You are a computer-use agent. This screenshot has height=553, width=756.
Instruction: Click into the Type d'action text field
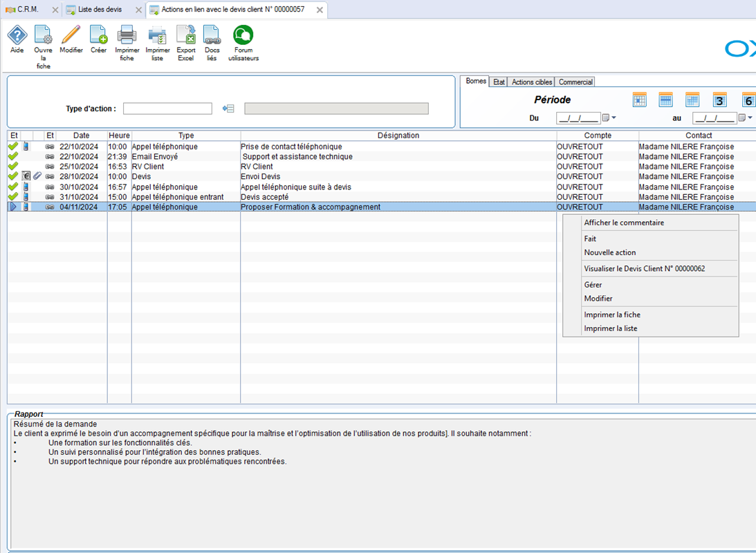point(167,109)
